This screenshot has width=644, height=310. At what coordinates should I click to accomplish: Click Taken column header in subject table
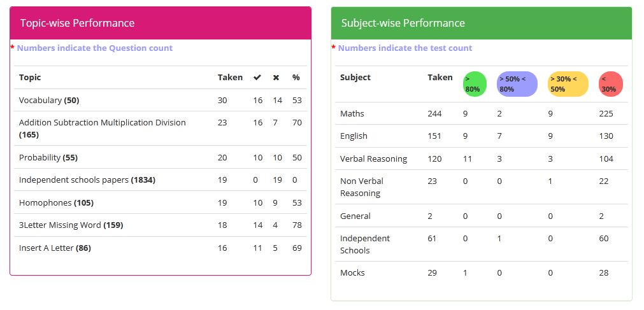(440, 77)
